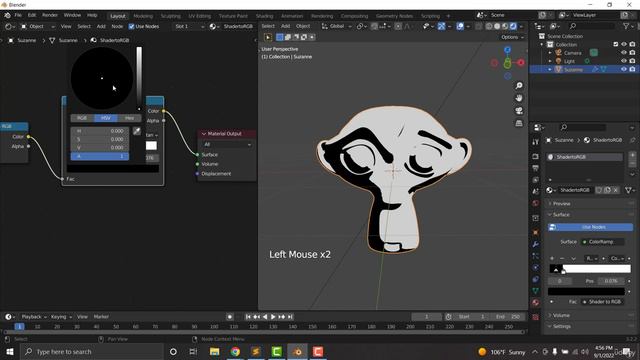Open the Render menu
This screenshot has height=360, width=640.
(50, 16)
